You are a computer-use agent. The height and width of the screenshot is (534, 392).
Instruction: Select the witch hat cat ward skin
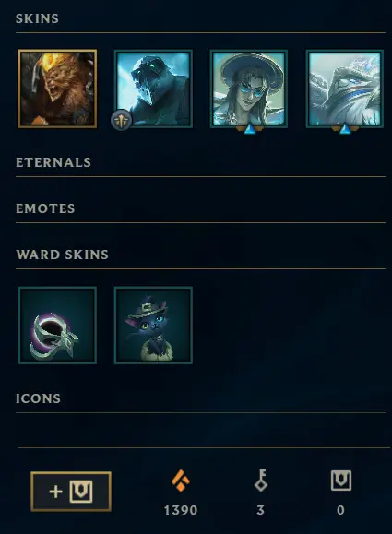(x=154, y=326)
